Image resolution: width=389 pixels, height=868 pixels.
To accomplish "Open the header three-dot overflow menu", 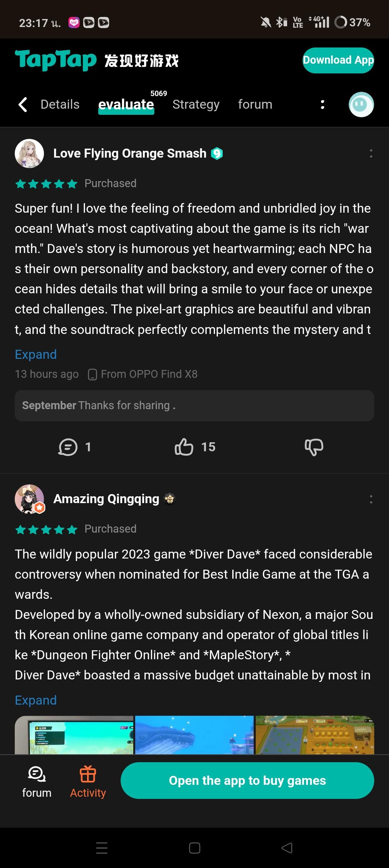I will click(322, 105).
